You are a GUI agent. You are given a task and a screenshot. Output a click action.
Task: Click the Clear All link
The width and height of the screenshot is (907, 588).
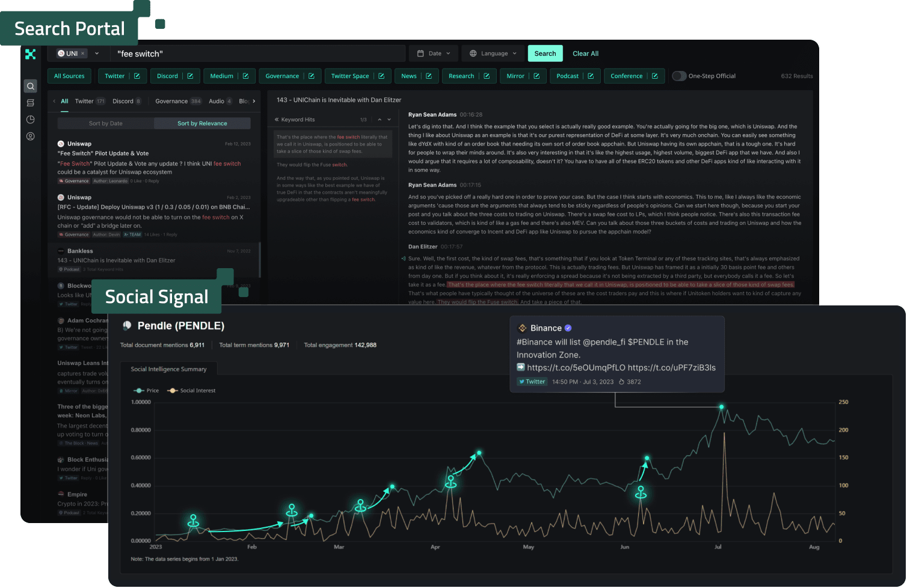[x=585, y=54]
